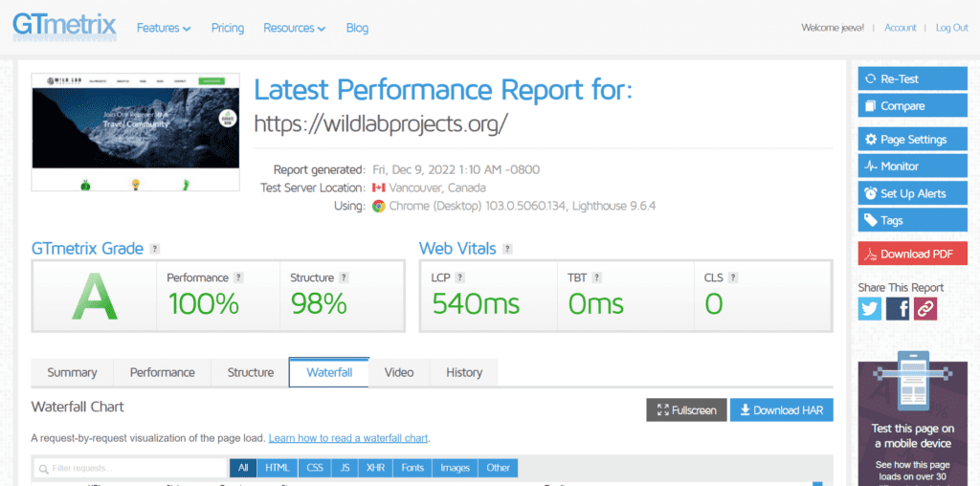
Task: Share the report on Facebook
Action: (898, 309)
